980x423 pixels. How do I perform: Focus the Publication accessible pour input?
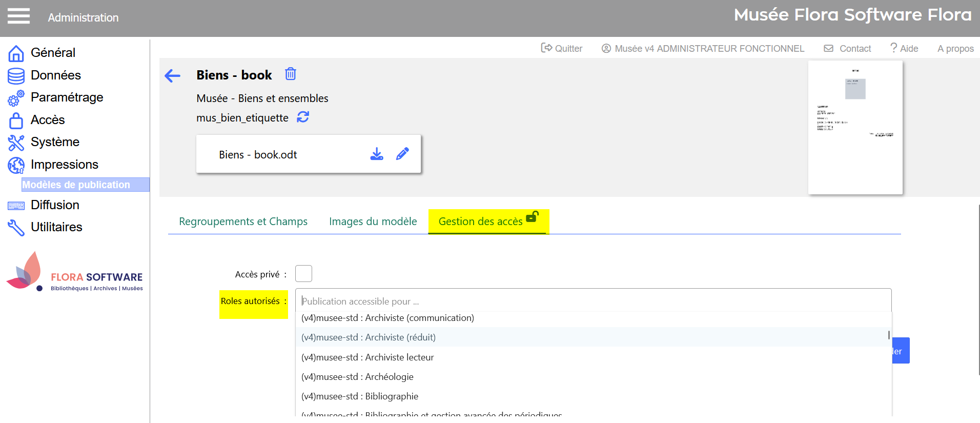tap(593, 301)
